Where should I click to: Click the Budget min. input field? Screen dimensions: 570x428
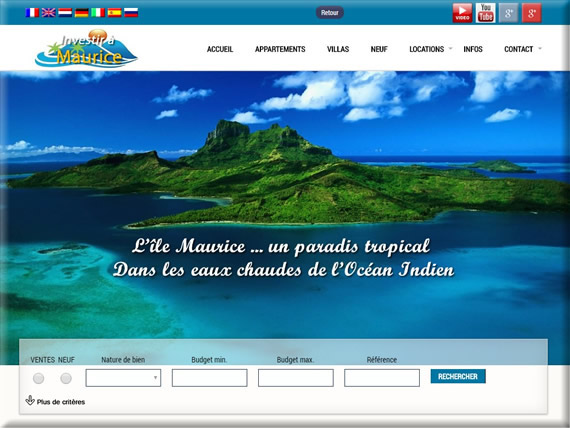pyautogui.click(x=209, y=378)
